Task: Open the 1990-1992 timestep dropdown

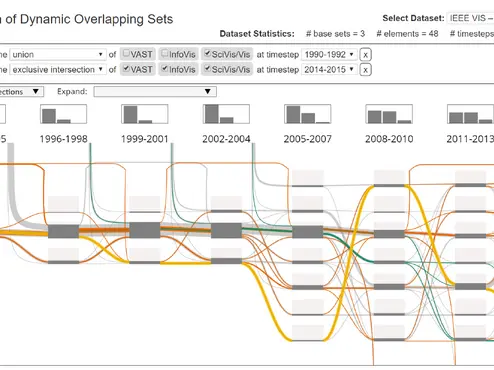Action: 329,54
